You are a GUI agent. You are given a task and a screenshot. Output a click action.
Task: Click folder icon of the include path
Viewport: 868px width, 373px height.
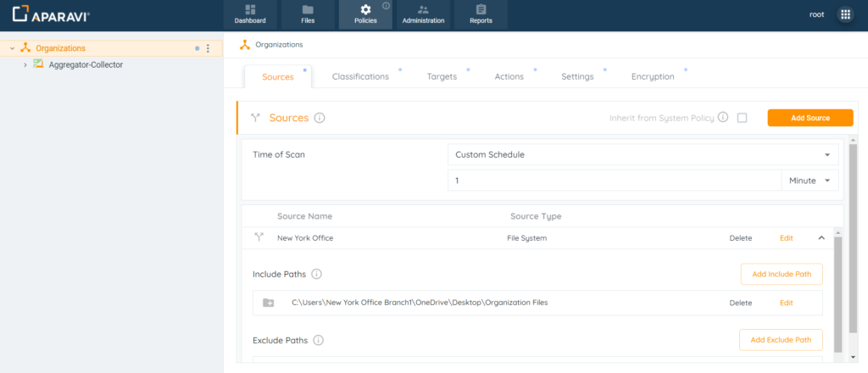[269, 303]
